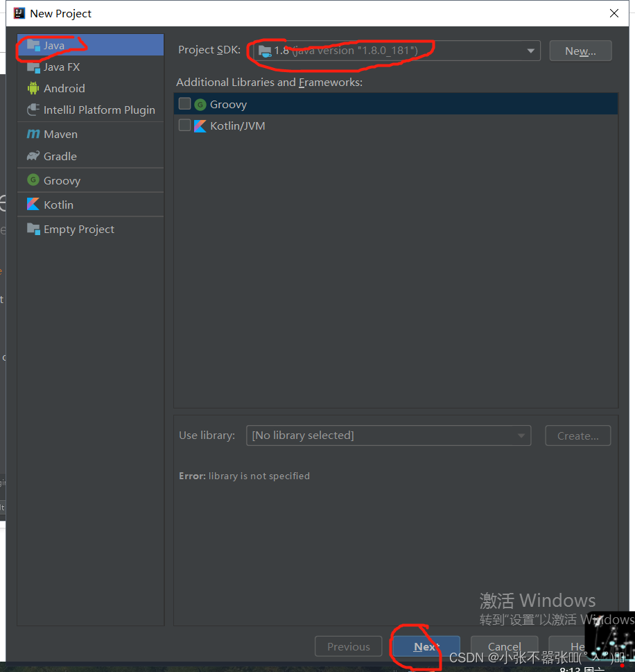
Task: Click the Create... library button
Action: coord(578,436)
